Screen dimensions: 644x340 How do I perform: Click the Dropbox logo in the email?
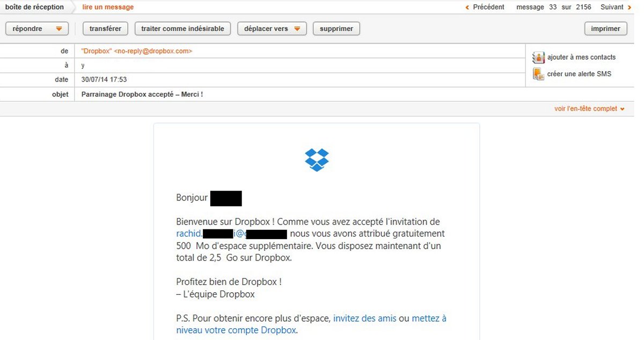[x=317, y=160]
